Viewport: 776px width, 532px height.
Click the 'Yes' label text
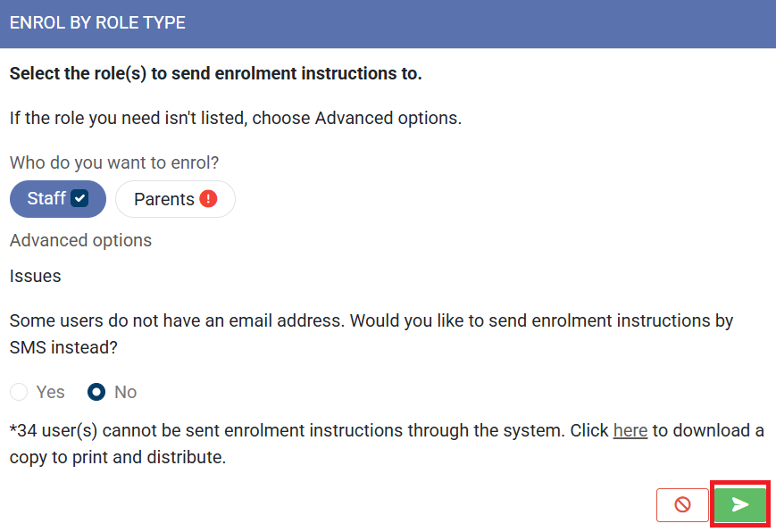pyautogui.click(x=51, y=392)
